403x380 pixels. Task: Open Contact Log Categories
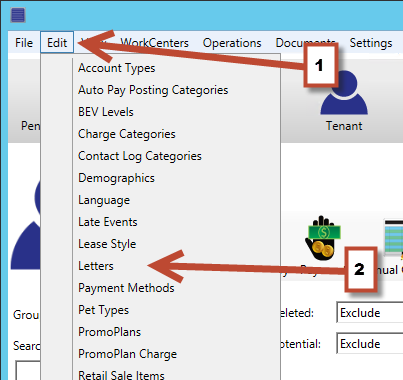click(140, 156)
